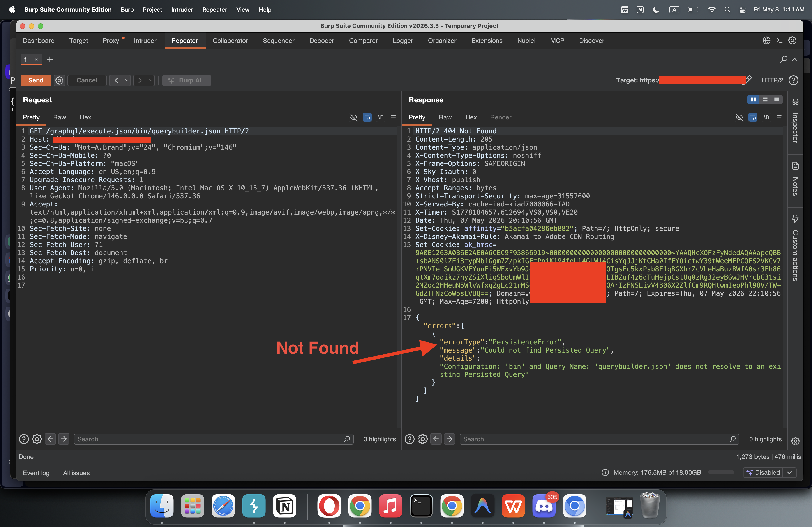Go to previous request in history

tap(116, 80)
